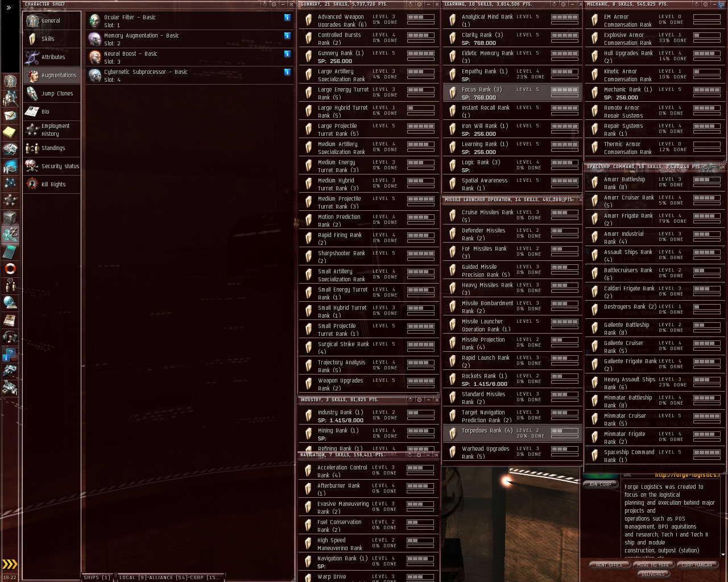This screenshot has height=582, width=728.
Task: Open the assets safe icon
Action: click(10, 218)
